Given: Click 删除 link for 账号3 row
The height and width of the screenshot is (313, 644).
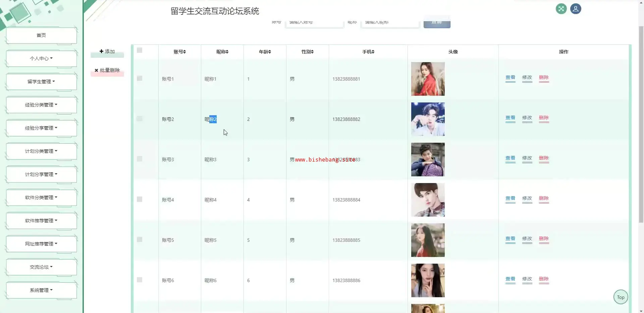Looking at the screenshot, I should (x=544, y=158).
